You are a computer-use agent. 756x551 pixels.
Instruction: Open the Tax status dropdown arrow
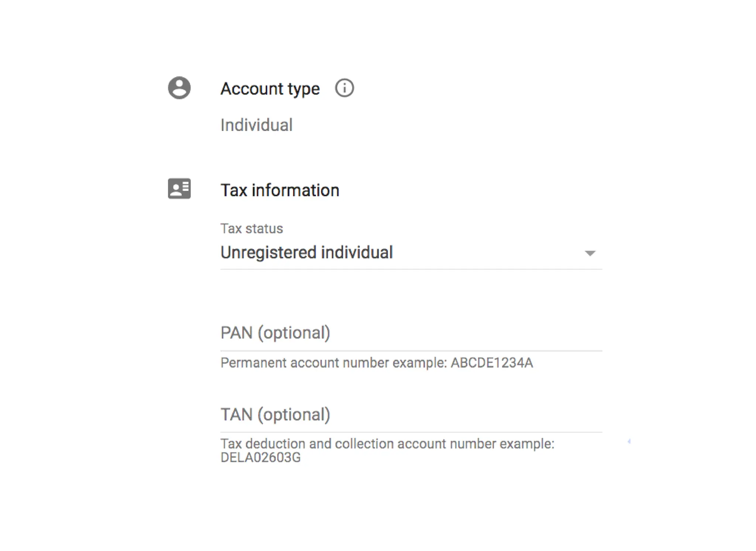pos(590,253)
